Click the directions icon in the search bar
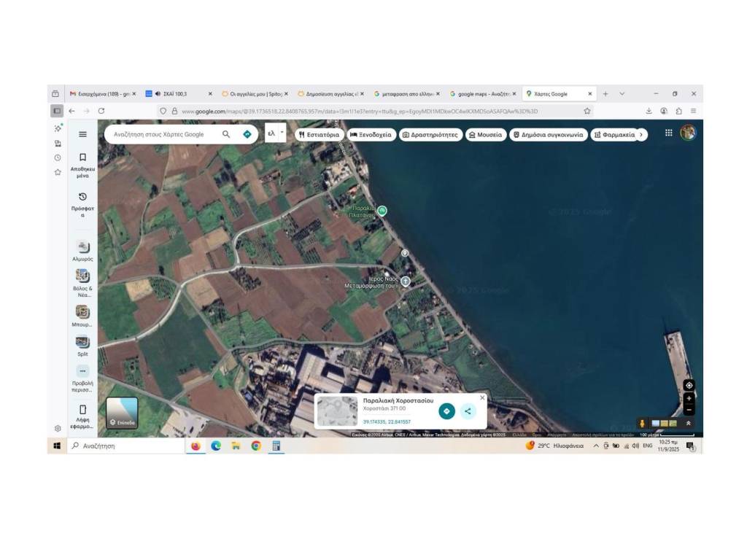The width and height of the screenshot is (747, 560). click(247, 134)
